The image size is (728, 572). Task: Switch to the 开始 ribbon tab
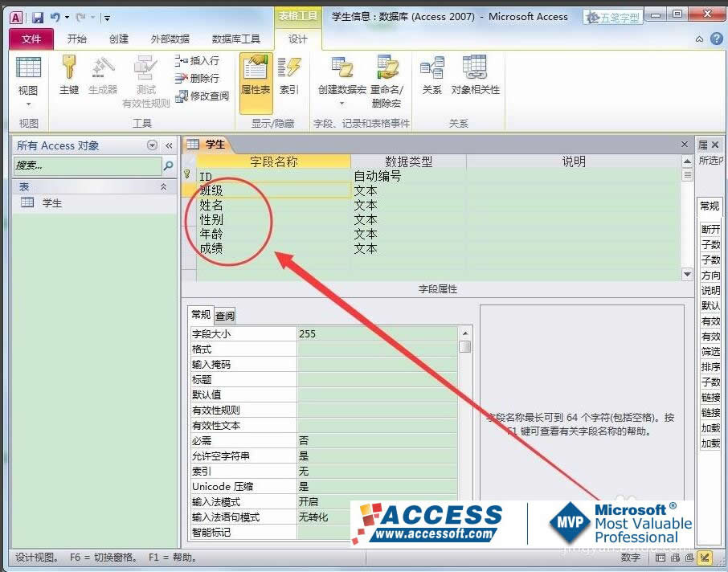coord(76,39)
